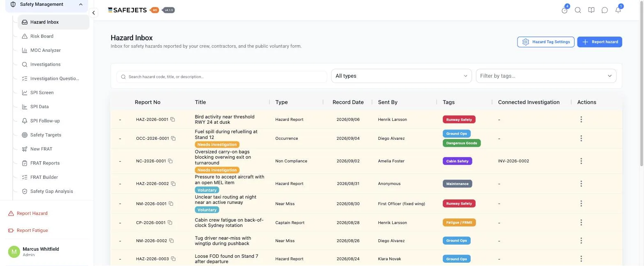Click title 'Bird activity near threshold RWY 24'

click(x=225, y=120)
